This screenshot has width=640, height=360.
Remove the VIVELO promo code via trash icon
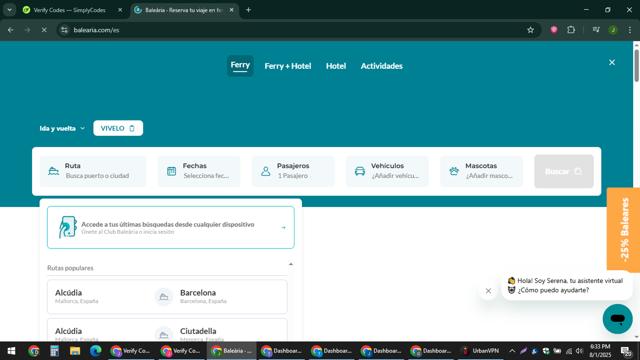(132, 128)
